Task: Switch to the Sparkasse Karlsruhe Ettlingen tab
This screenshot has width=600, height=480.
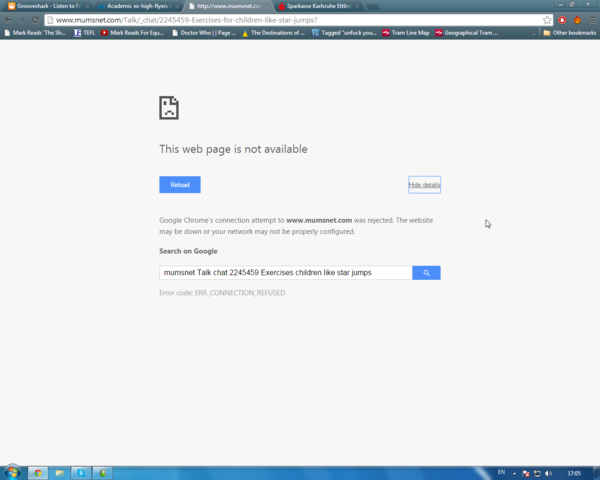Action: tap(318, 6)
